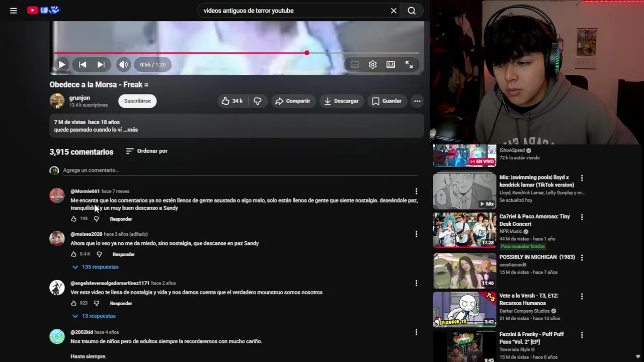
Task: Like the video with 34 k
Action: click(x=232, y=101)
